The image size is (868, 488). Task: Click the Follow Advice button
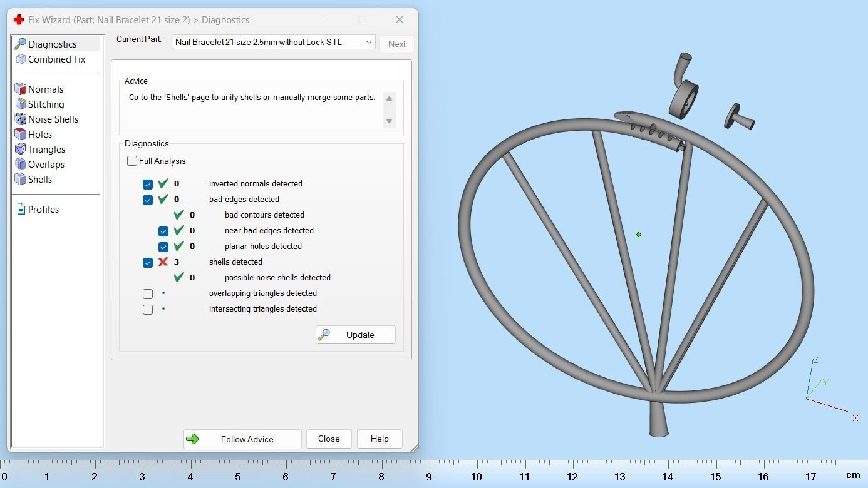(x=242, y=439)
